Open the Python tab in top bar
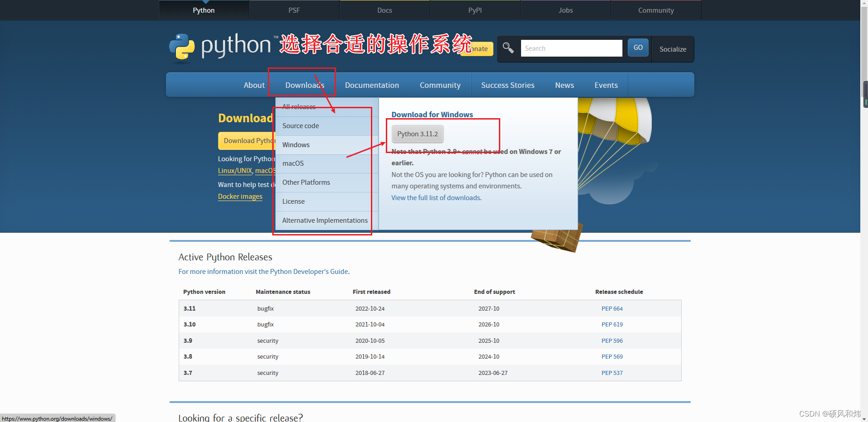868x422 pixels. coord(204,10)
